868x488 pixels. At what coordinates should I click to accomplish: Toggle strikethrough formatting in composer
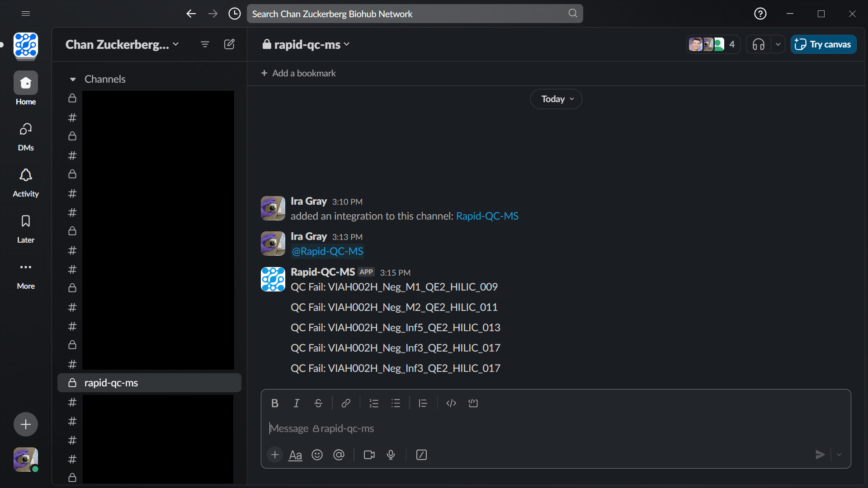tap(318, 403)
